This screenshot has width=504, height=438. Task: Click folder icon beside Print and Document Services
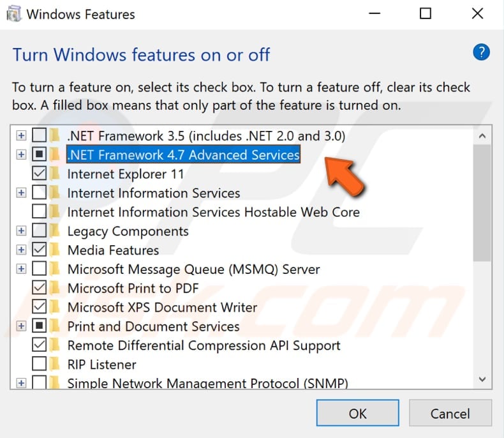(56, 326)
